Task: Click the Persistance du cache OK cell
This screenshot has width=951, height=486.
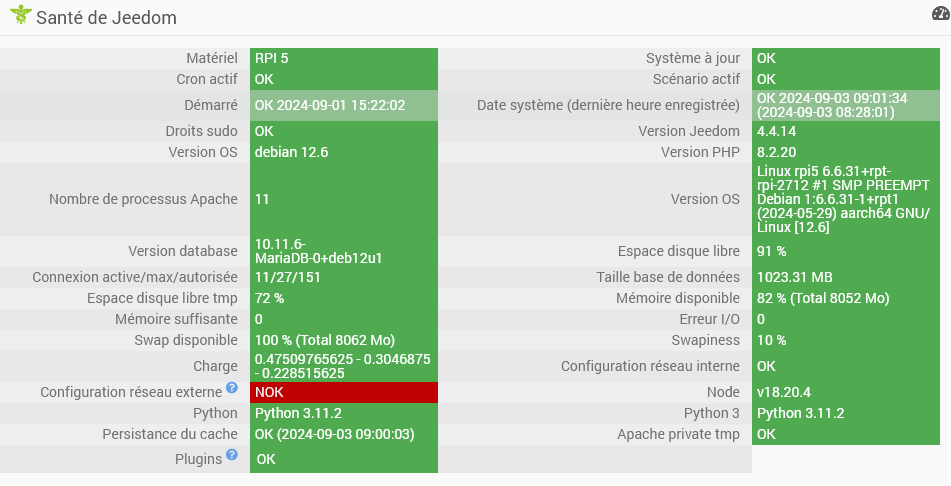Action: (344, 434)
